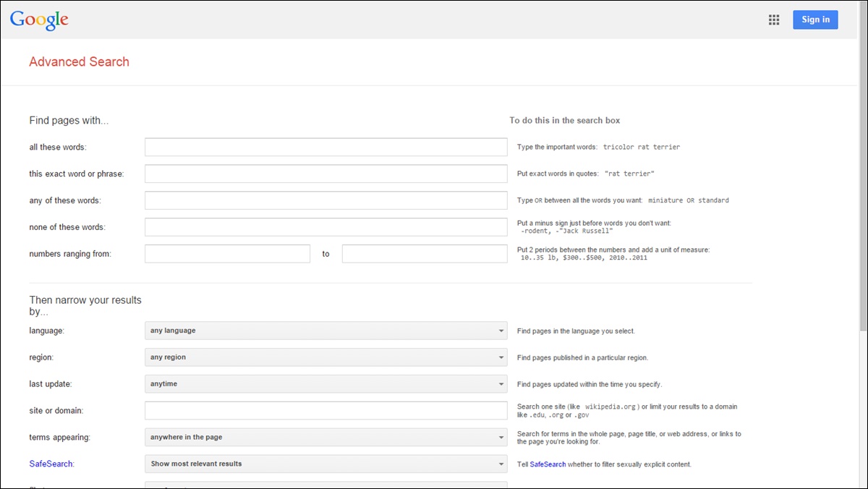Click the "all these words" field
The width and height of the screenshot is (868, 489).
coord(325,146)
